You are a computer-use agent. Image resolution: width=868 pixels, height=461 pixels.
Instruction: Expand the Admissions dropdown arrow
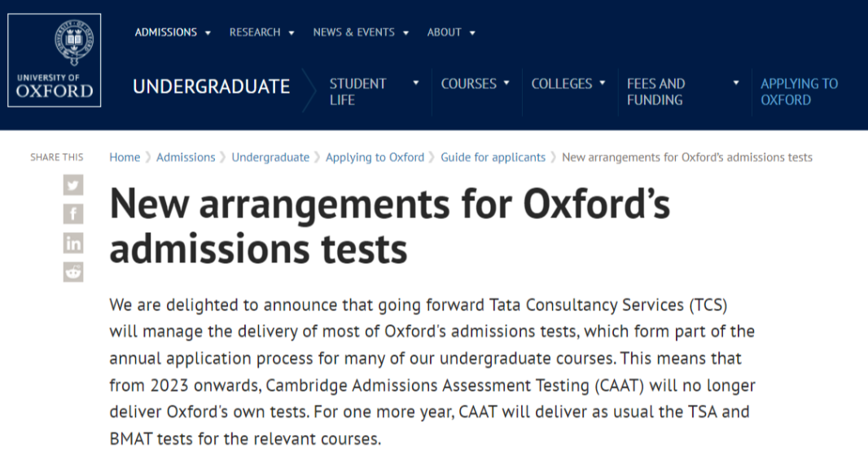(x=208, y=33)
